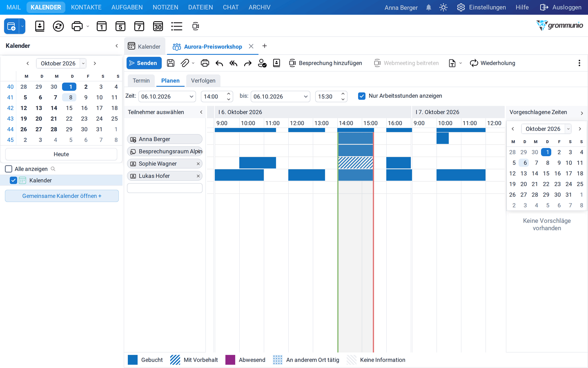Screen dimensions: 588x368
Task: Switch to the 7-day week view
Action: [x=139, y=27]
